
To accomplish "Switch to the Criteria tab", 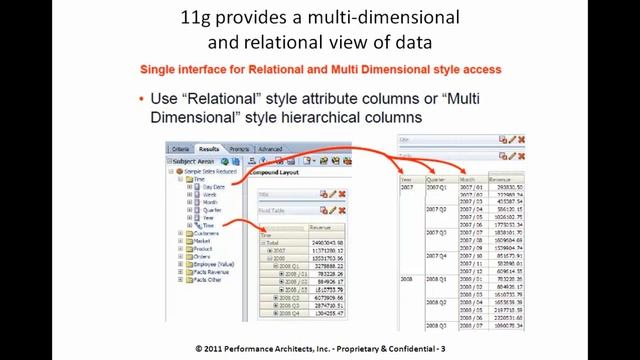I will click(x=180, y=149).
